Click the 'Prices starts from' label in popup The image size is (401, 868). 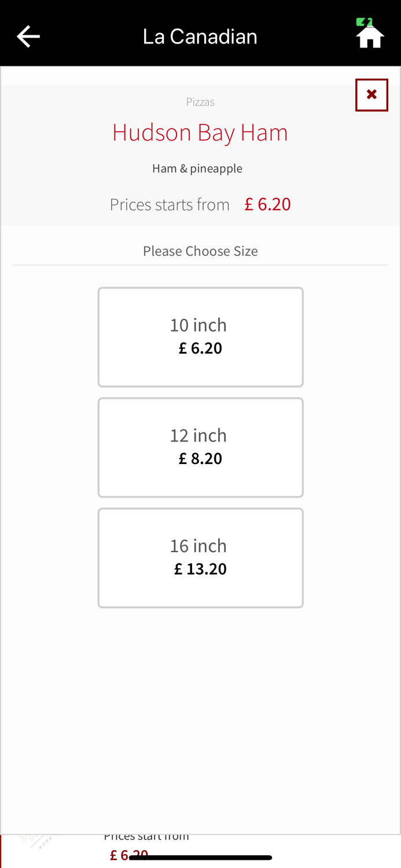pyautogui.click(x=170, y=204)
